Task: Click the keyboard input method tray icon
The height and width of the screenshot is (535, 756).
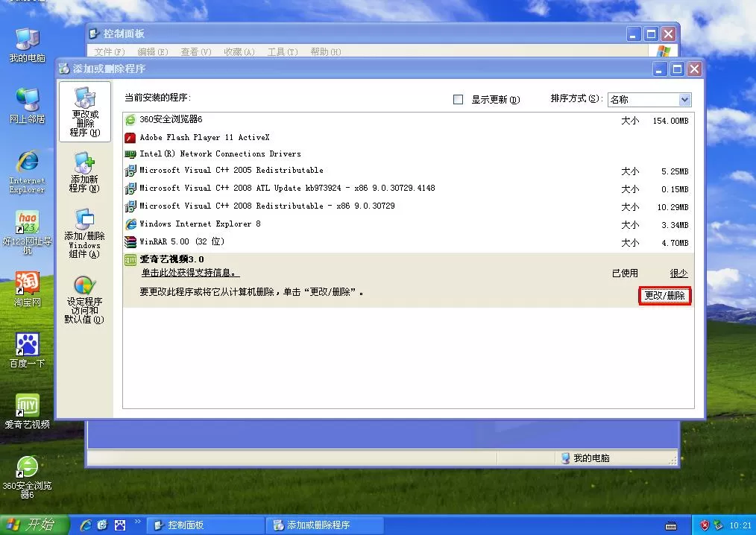Action: 671,526
